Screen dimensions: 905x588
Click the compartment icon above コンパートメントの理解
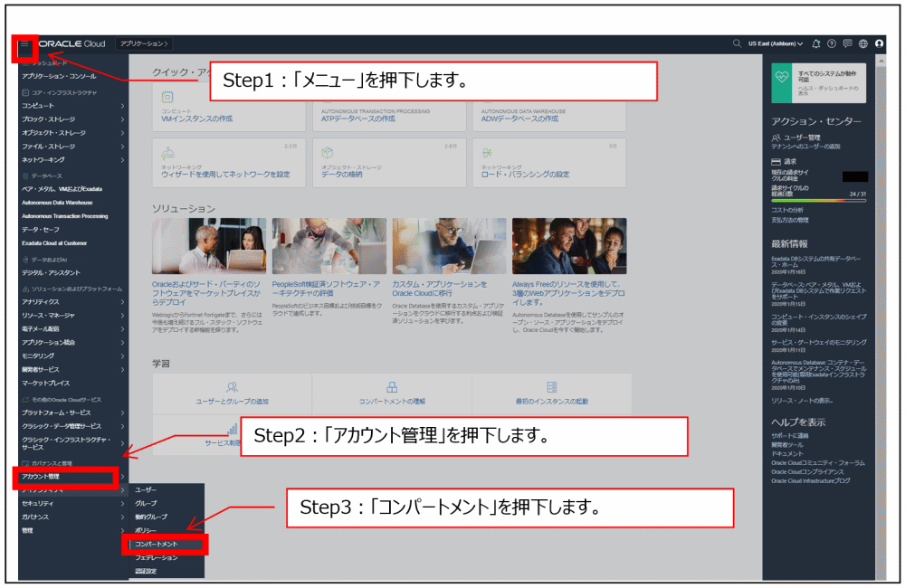(392, 387)
